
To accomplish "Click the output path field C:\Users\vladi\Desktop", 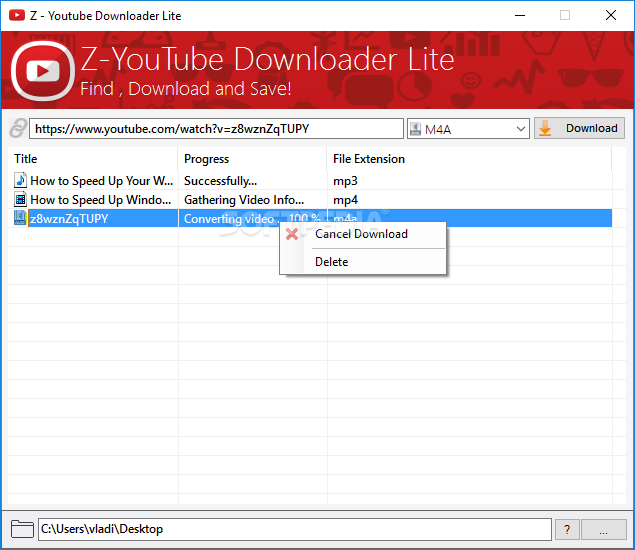I will pyautogui.click(x=295, y=529).
